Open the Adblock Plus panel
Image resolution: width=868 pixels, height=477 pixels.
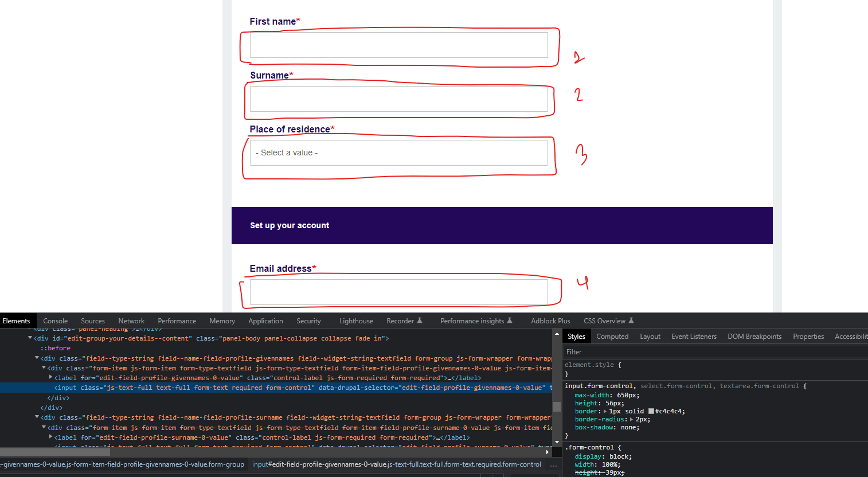pos(550,320)
